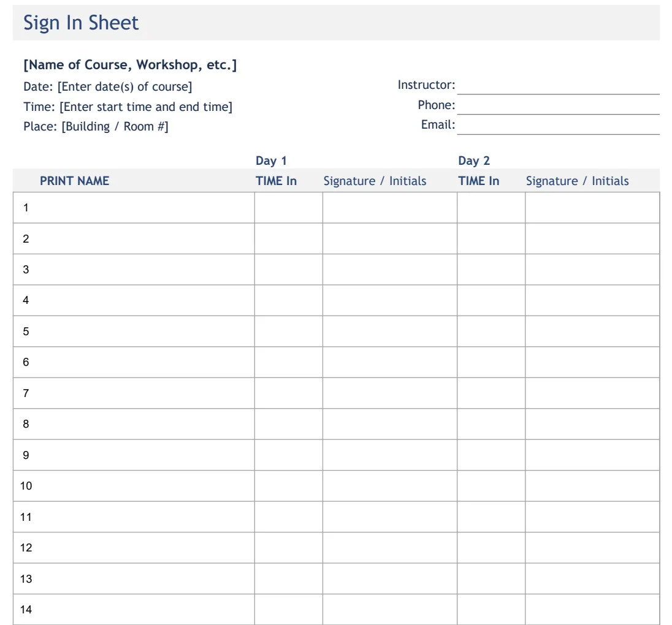This screenshot has width=672, height=625.
Task: Click Day 1 signature cell in row 1
Action: click(390, 208)
